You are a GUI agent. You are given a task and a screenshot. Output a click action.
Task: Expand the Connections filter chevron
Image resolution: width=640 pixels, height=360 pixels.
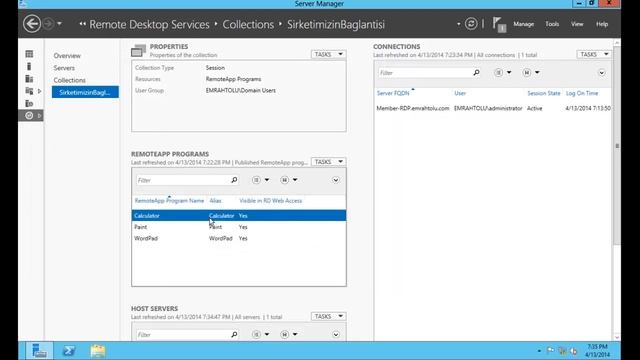(x=602, y=73)
